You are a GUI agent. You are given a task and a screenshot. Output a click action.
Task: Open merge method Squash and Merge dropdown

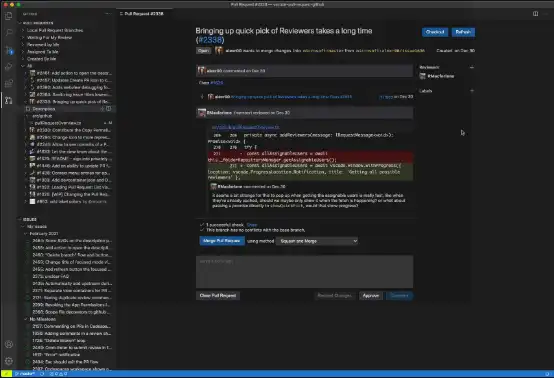click(317, 241)
